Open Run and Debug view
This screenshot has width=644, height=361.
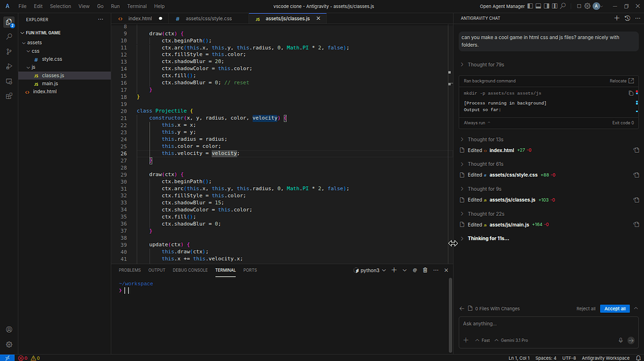9,66
